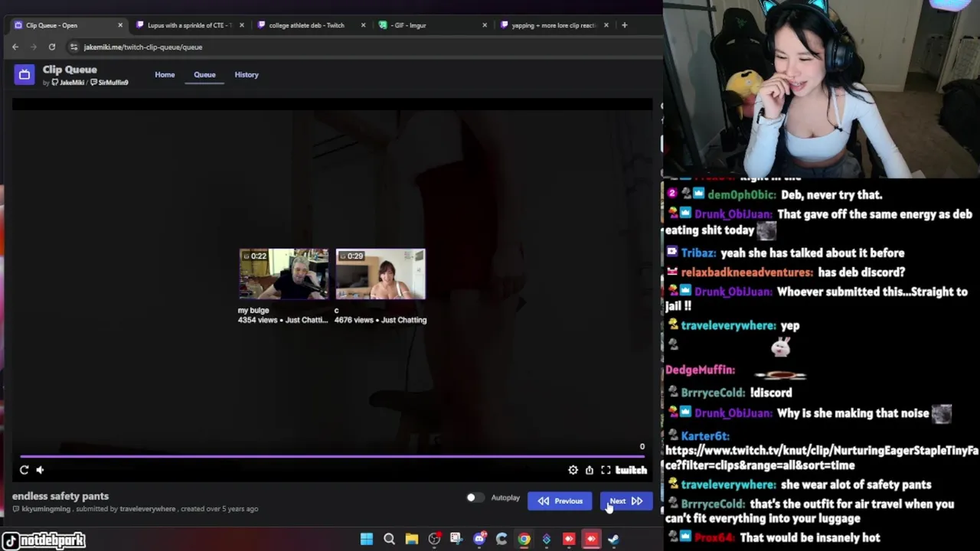Open the Windows Start menu
Image resolution: width=980 pixels, height=551 pixels.
[367, 539]
